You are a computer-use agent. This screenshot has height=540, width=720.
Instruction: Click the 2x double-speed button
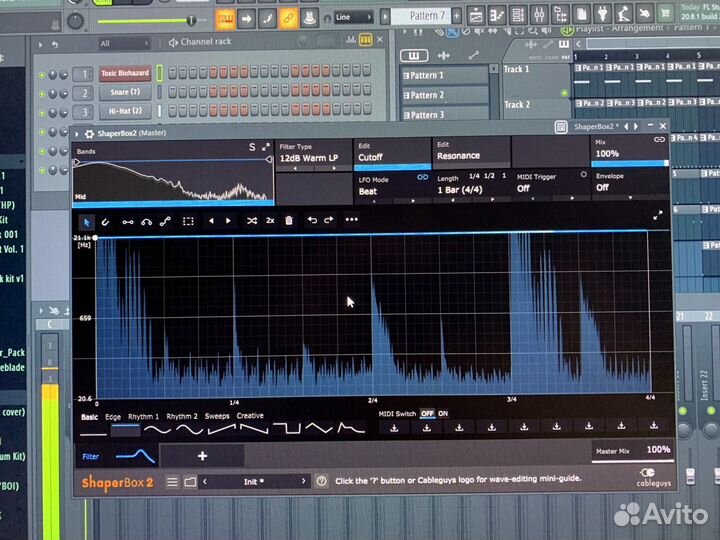coord(270,220)
